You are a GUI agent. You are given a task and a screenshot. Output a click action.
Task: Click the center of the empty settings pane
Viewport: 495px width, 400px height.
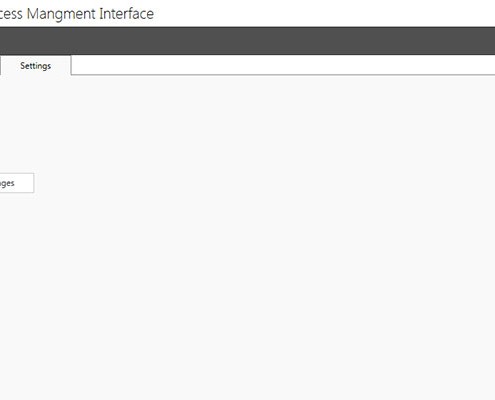(247, 237)
